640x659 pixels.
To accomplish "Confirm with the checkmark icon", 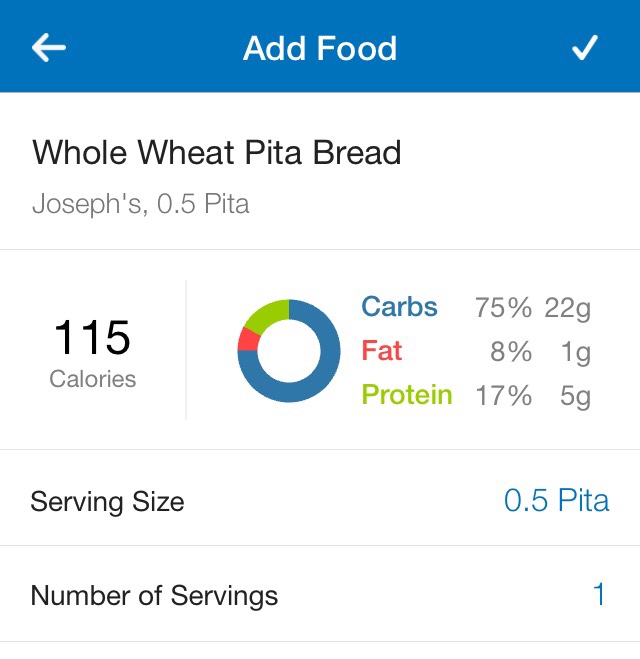I will click(x=585, y=47).
